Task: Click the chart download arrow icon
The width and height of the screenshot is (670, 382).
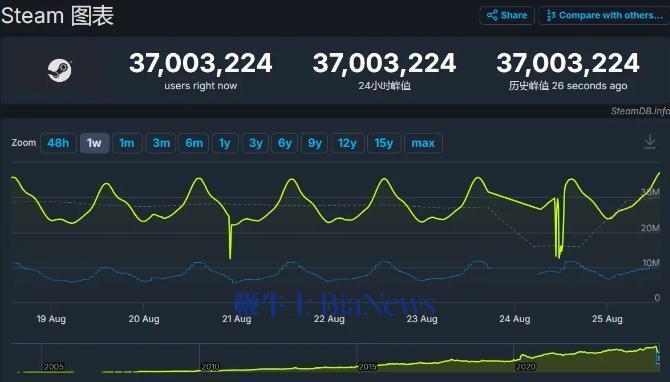Action: click(x=649, y=141)
